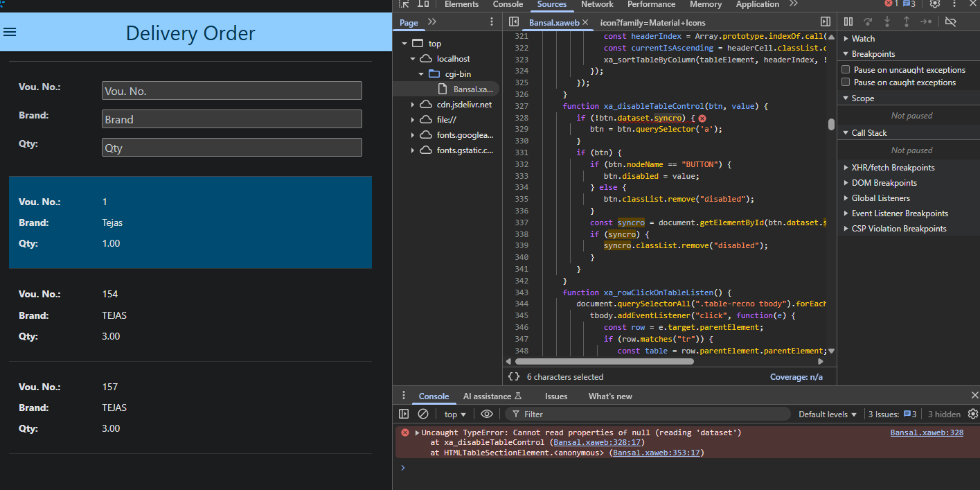Click Coverage: n/a link
The image size is (980, 490).
point(796,377)
